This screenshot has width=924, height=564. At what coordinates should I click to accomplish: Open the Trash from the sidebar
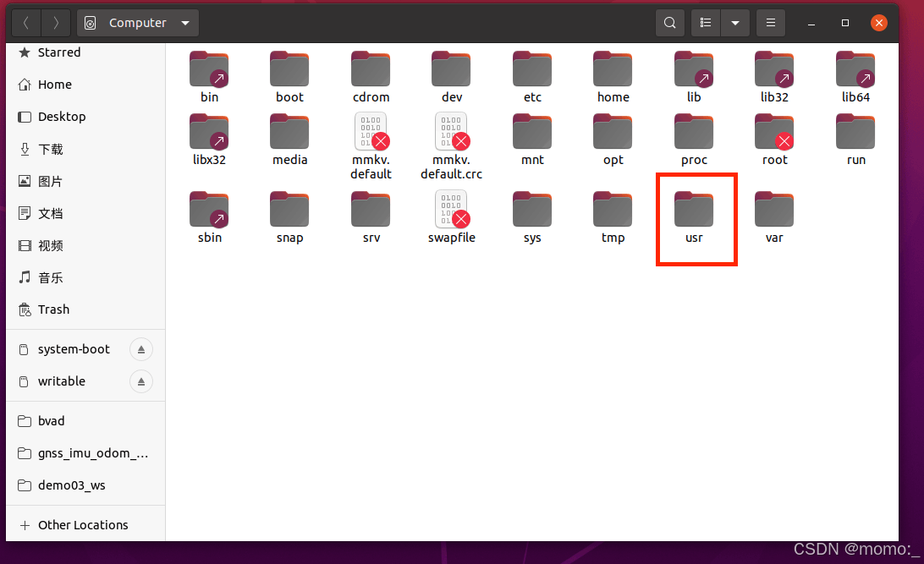click(x=52, y=309)
